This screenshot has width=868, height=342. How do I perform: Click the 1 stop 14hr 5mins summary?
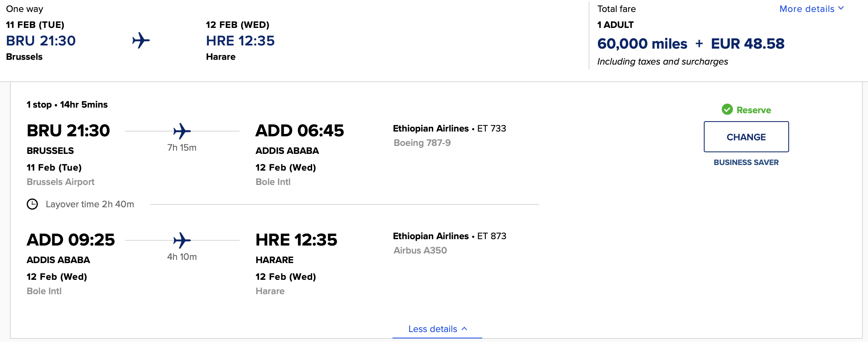(67, 104)
